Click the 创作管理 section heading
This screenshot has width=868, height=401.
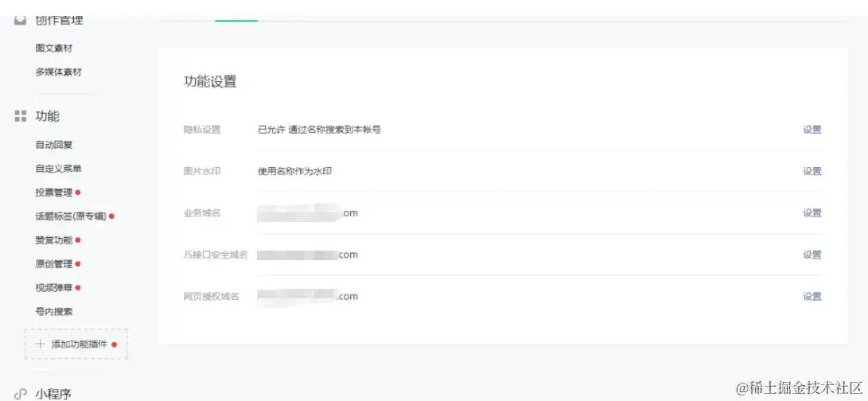point(59,21)
